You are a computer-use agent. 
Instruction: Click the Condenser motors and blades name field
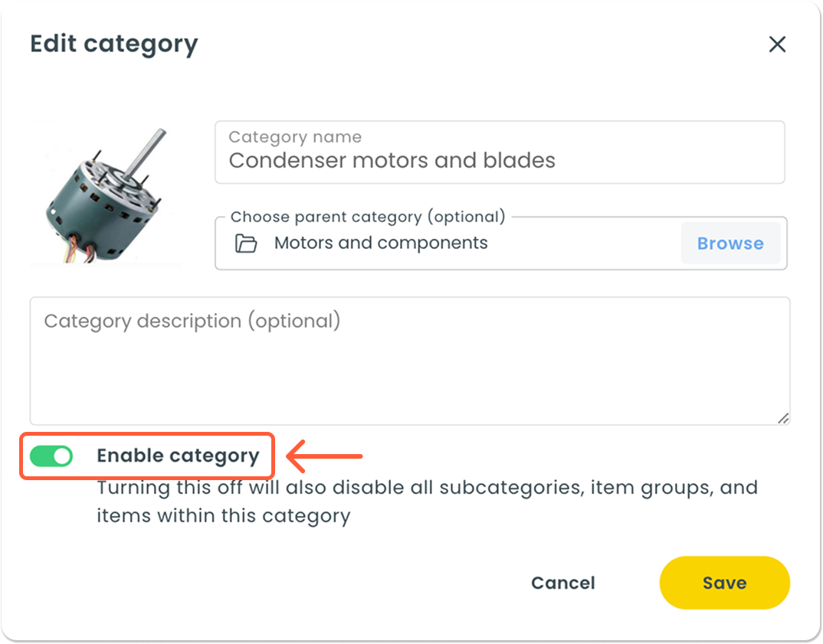coord(499,161)
